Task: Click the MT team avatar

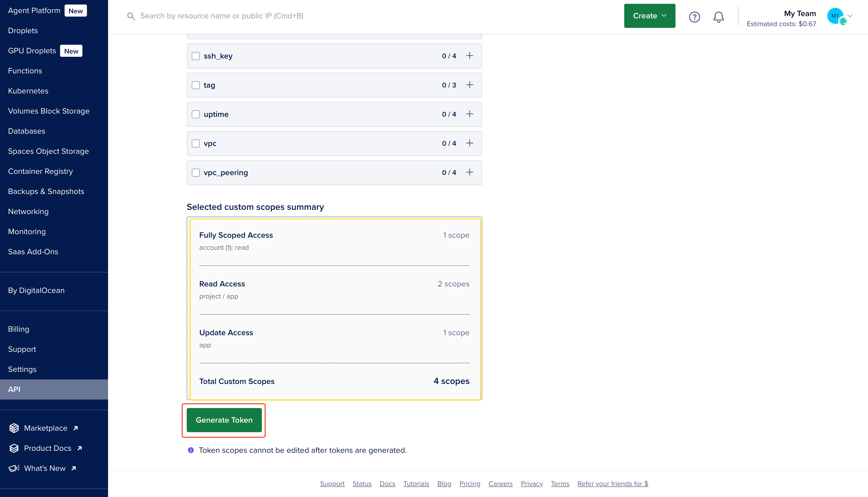Action: [835, 16]
